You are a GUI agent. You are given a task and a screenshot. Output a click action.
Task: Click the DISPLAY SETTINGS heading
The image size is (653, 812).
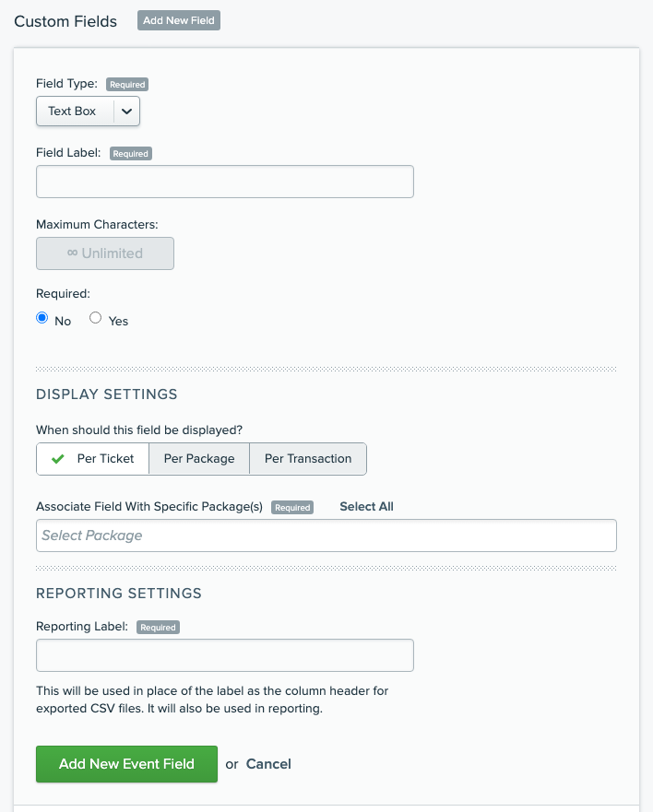(107, 394)
